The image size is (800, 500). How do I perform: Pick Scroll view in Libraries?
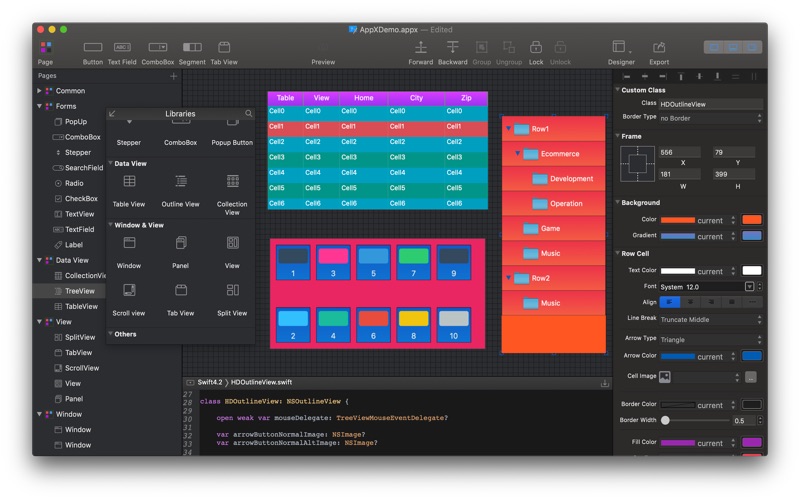129,300
